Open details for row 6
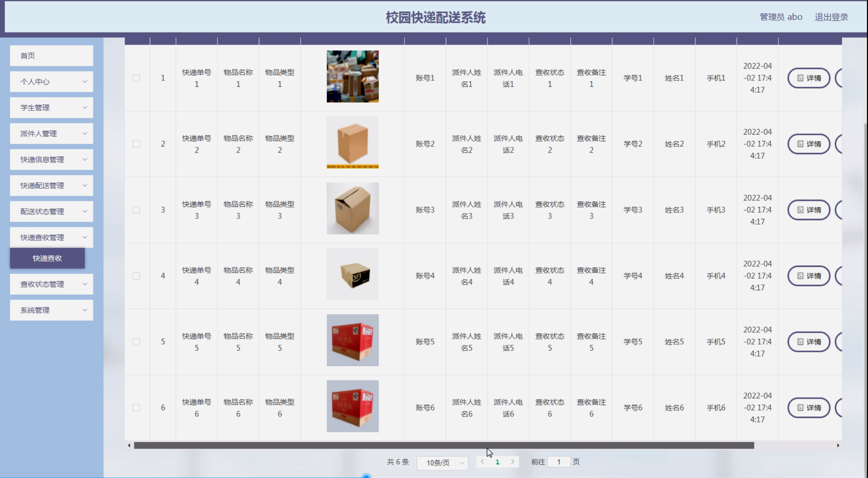Image resolution: width=868 pixels, height=478 pixels. (x=809, y=408)
